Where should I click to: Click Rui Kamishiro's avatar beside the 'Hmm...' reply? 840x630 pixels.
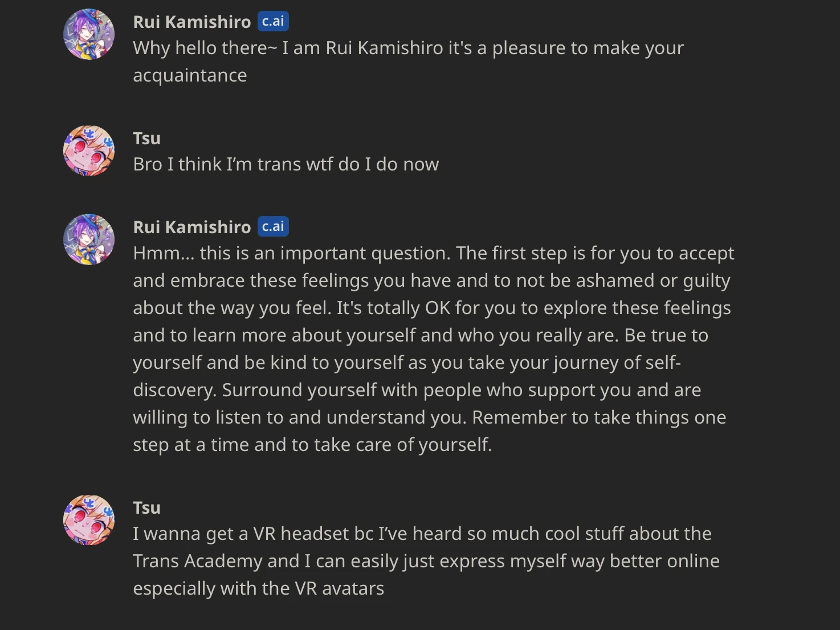point(89,239)
